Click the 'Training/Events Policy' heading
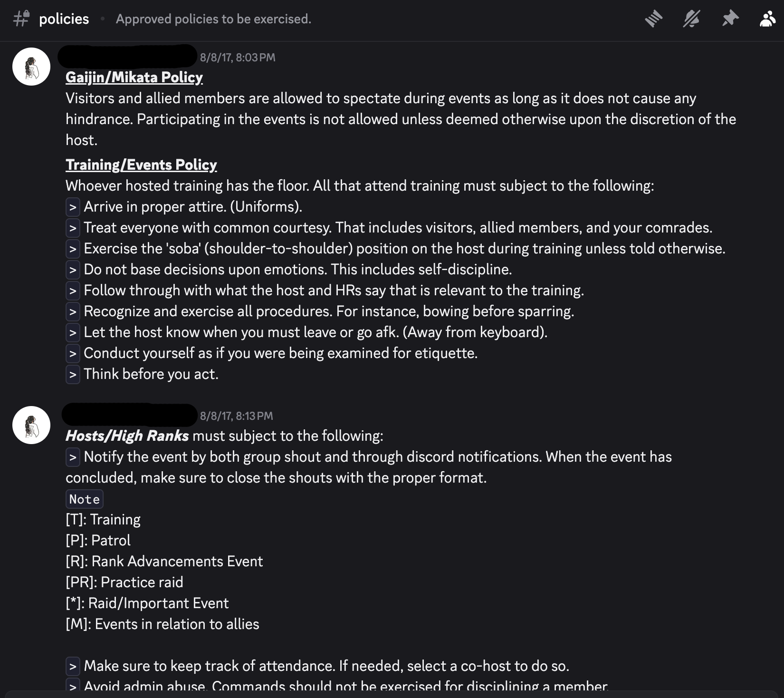The image size is (784, 698). (141, 165)
